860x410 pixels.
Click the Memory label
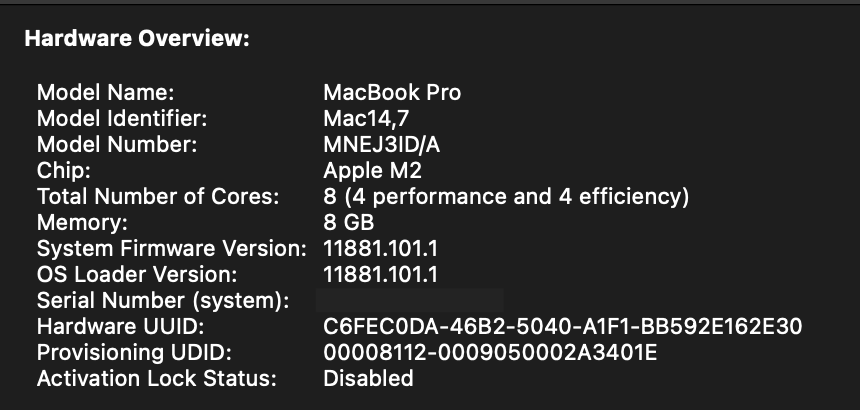[82, 223]
